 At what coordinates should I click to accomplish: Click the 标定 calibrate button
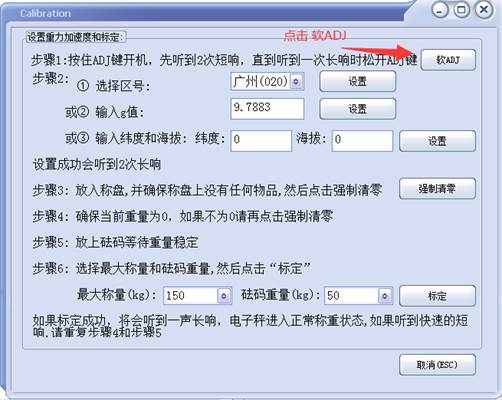(x=437, y=296)
